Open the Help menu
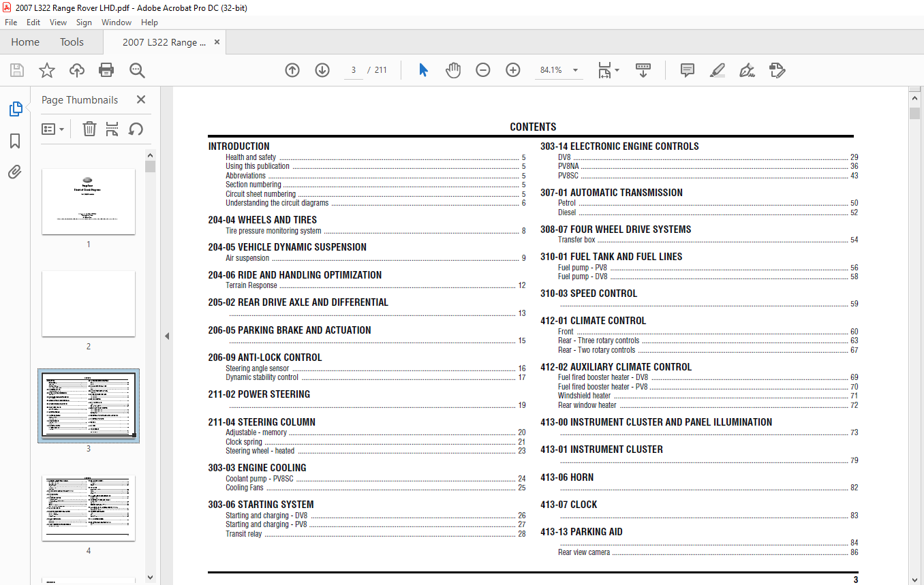Viewport: 924px width, 585px height. point(149,22)
